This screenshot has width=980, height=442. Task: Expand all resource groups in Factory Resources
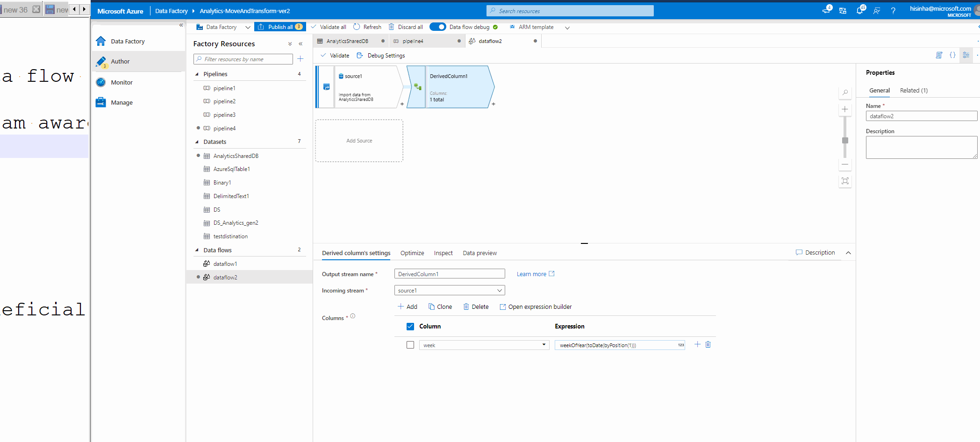pos(290,44)
